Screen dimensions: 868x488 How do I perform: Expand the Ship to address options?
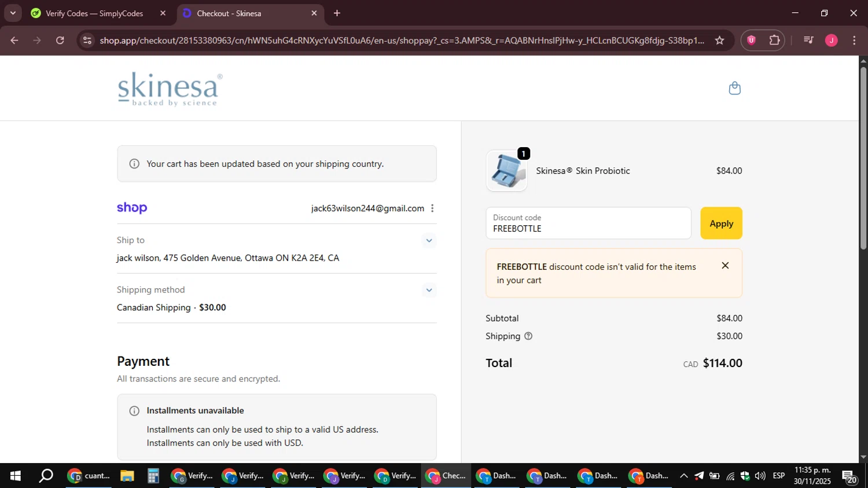coord(429,240)
